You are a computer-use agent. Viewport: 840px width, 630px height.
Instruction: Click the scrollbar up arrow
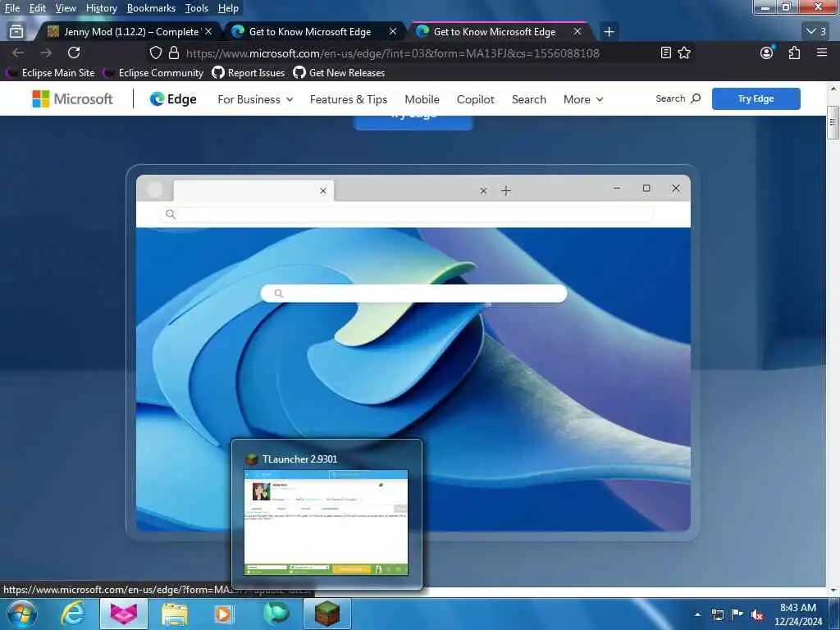point(833,89)
